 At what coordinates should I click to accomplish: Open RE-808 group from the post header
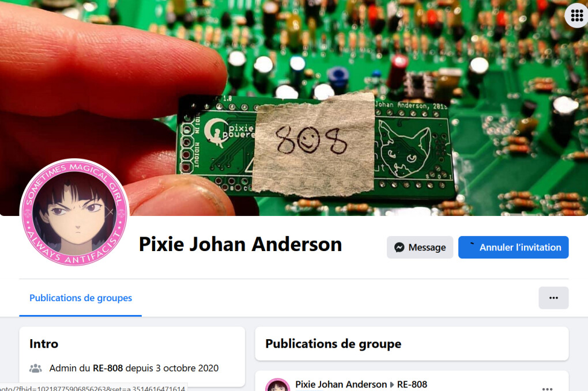[x=412, y=384]
